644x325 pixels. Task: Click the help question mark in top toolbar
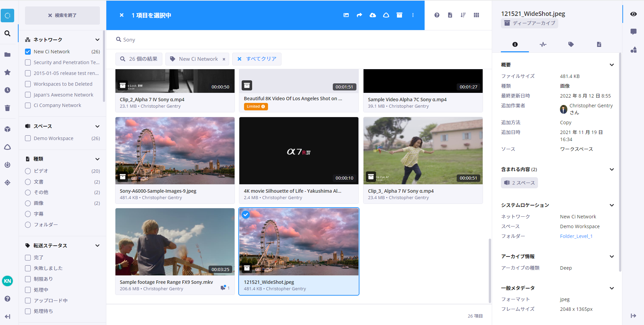437,15
